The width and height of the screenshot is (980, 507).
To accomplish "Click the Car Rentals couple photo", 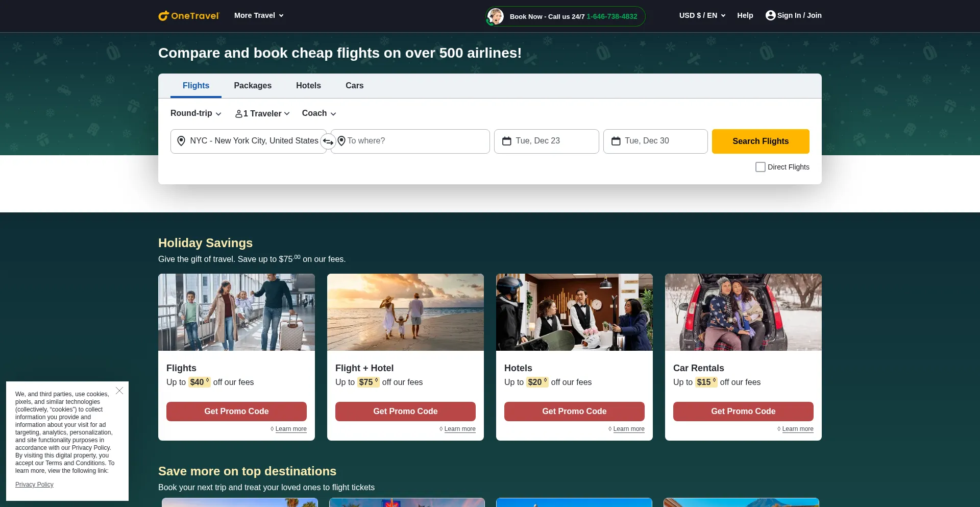I will click(743, 312).
